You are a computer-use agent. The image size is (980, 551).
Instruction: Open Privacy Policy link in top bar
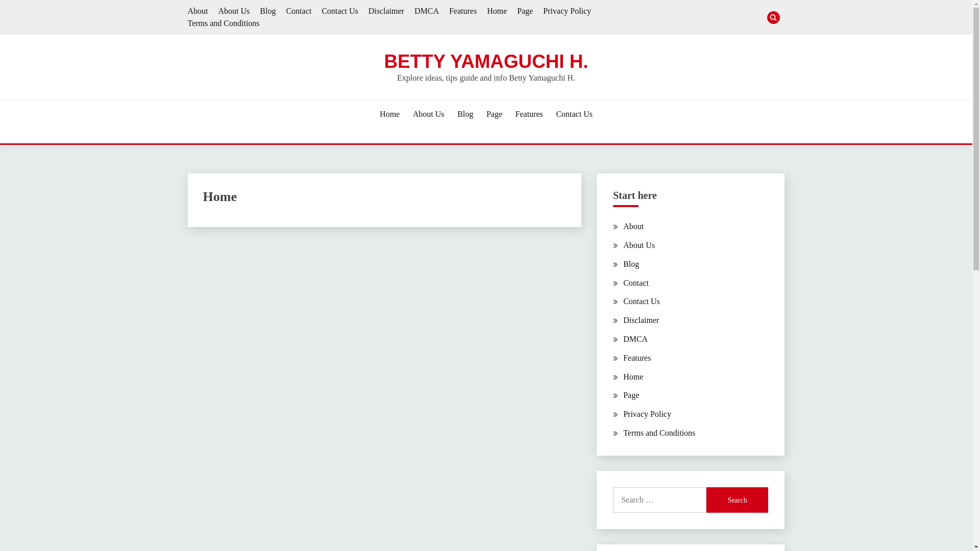tap(567, 11)
